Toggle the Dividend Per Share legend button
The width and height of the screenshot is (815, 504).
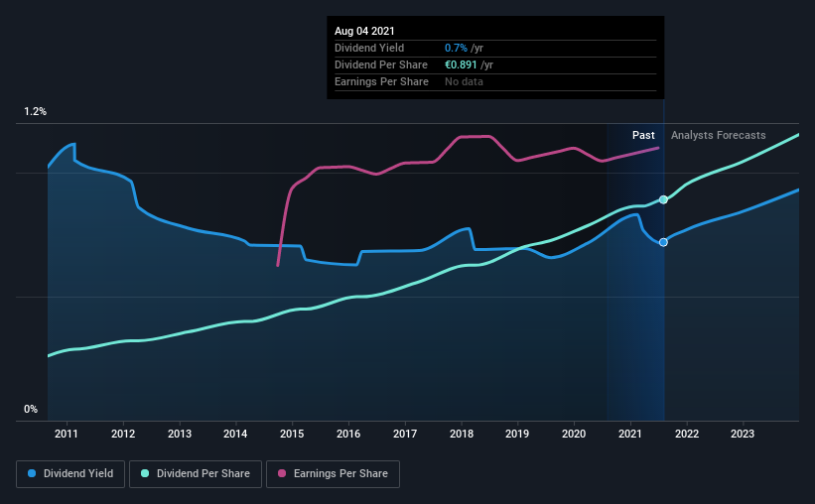[x=196, y=474]
